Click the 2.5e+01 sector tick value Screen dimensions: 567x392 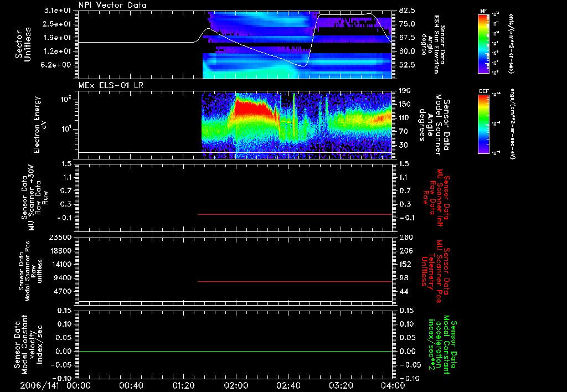coord(58,24)
